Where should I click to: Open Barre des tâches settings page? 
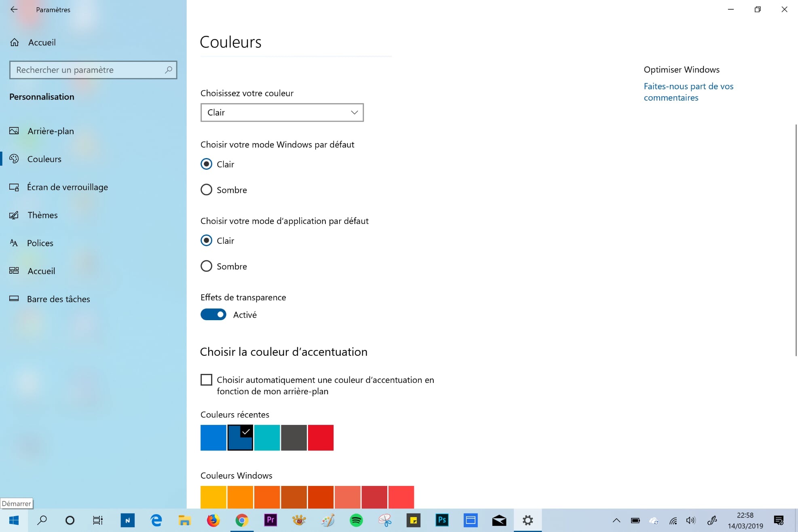pyautogui.click(x=58, y=299)
